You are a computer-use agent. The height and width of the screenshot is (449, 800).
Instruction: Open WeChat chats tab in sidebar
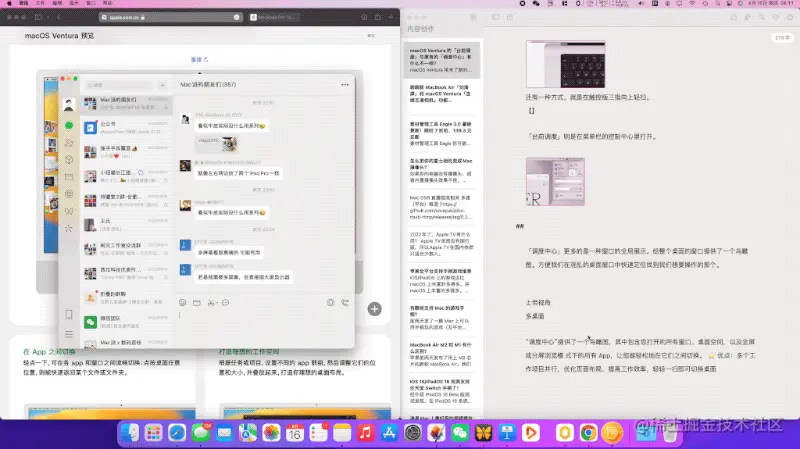[69, 126]
